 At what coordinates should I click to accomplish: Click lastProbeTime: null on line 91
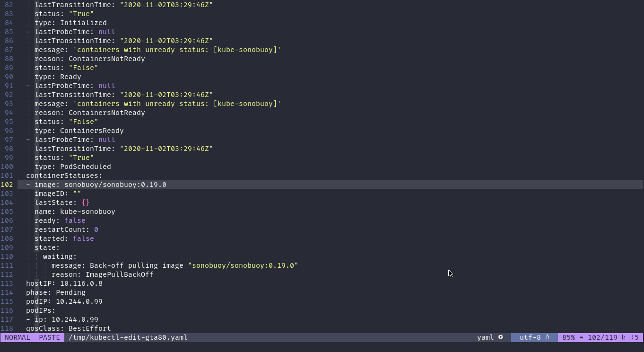[x=75, y=86]
